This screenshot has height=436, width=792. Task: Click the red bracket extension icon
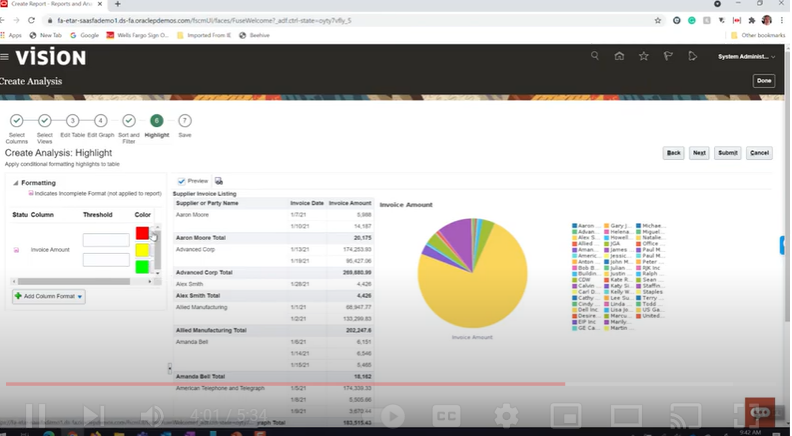[x=737, y=20]
